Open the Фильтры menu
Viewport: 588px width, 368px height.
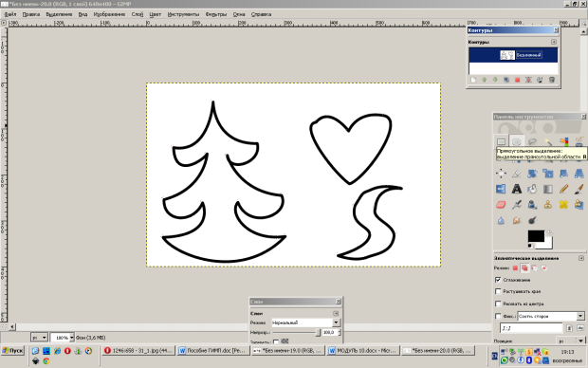coord(216,14)
